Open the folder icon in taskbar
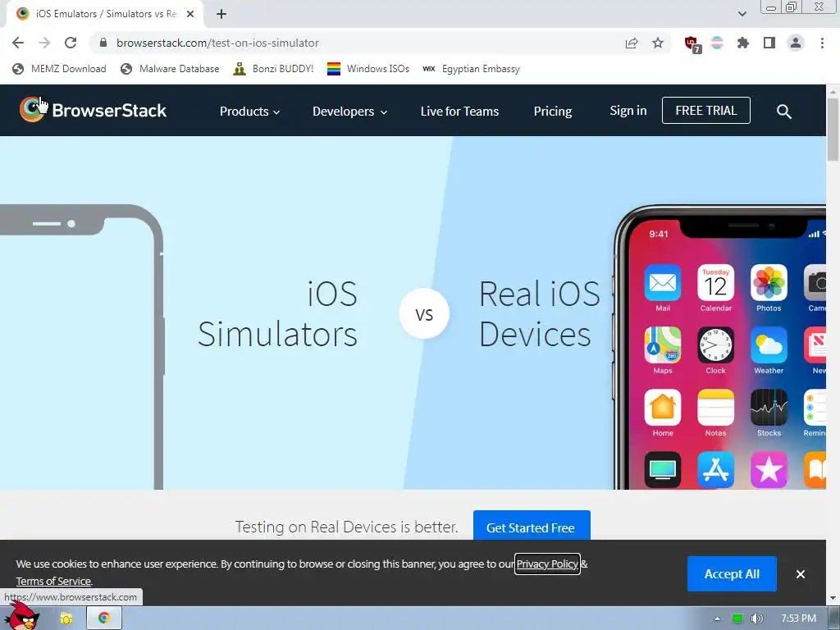840x630 pixels. [x=66, y=619]
